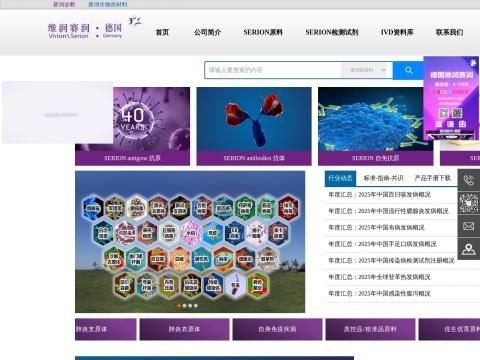Open 联系我们 navigation item
Image resolution: width=480 pixels, height=360 pixels.
coord(449,32)
